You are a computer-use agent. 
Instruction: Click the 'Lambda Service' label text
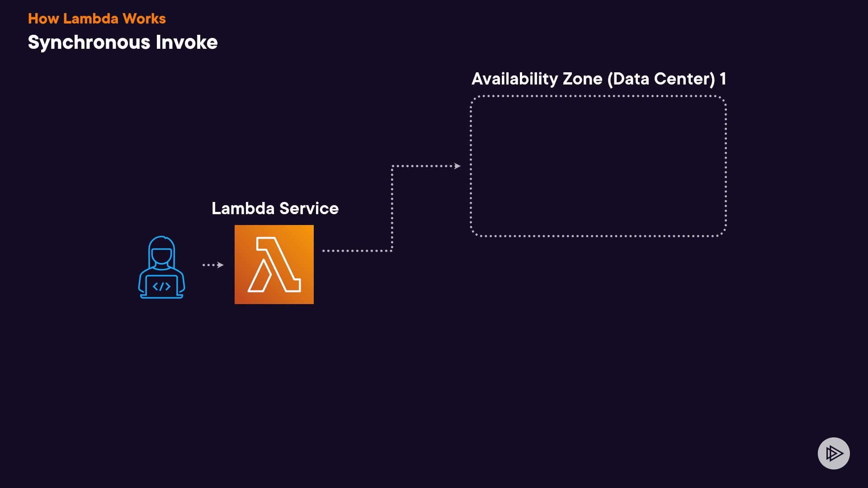tap(275, 208)
